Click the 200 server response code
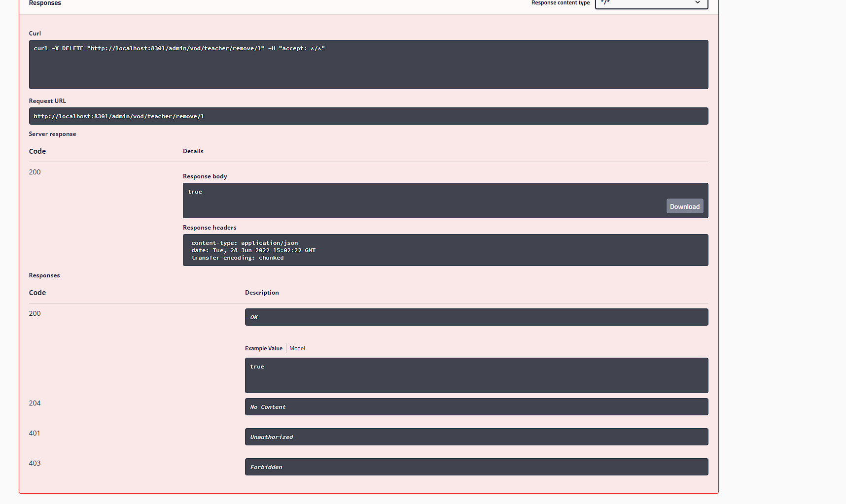This screenshot has width=846, height=504. point(35,172)
